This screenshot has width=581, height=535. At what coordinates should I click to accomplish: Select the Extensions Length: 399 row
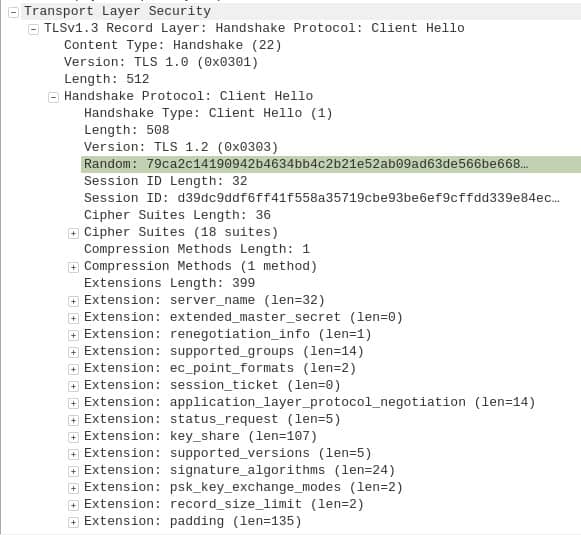(169, 283)
